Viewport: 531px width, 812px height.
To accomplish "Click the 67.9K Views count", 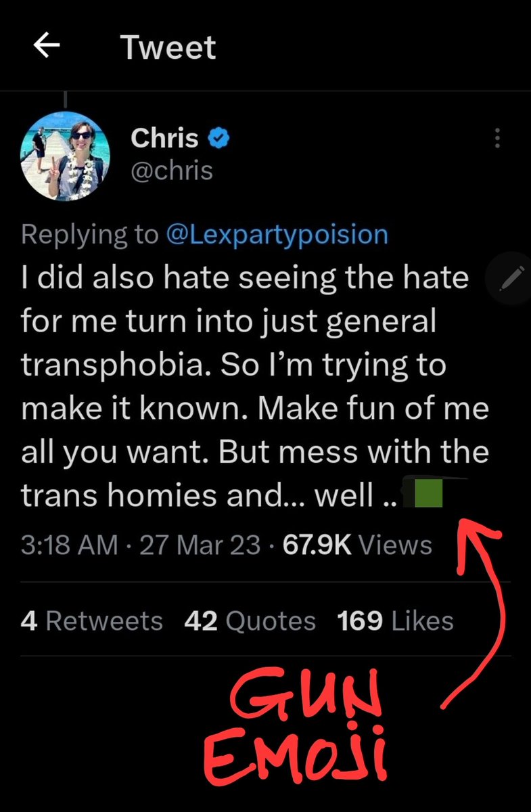I will tap(357, 545).
